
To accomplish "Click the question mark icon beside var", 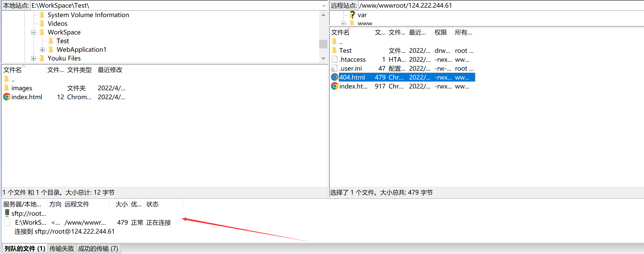I will [352, 15].
